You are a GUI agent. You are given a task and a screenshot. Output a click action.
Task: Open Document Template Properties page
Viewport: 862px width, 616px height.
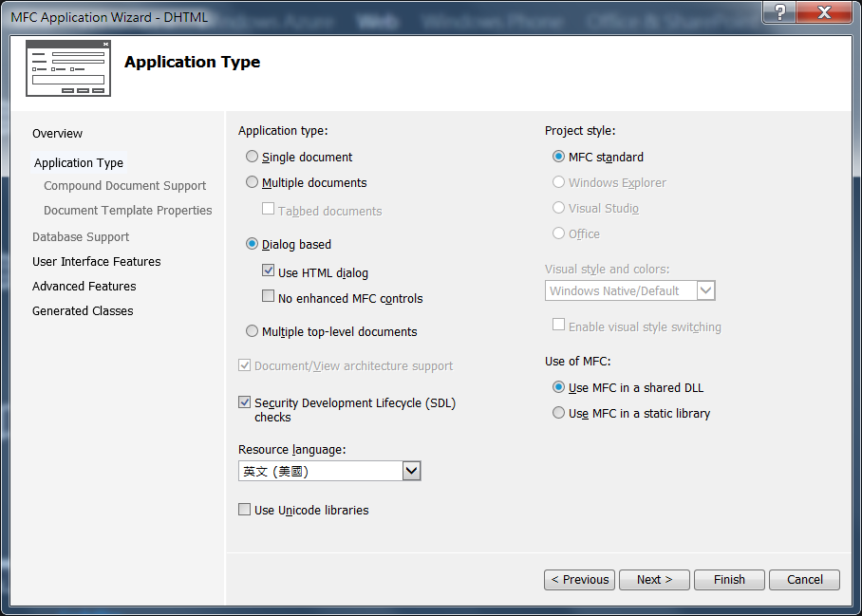(x=127, y=211)
